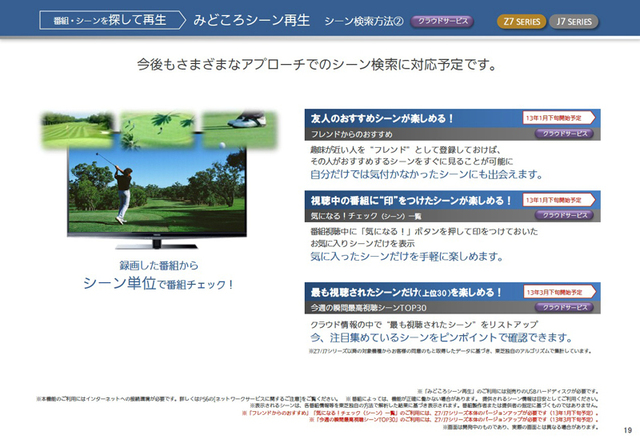Click the 13年3月下旬開始予定 tag
This screenshot has height=443, width=640.
coord(559,292)
